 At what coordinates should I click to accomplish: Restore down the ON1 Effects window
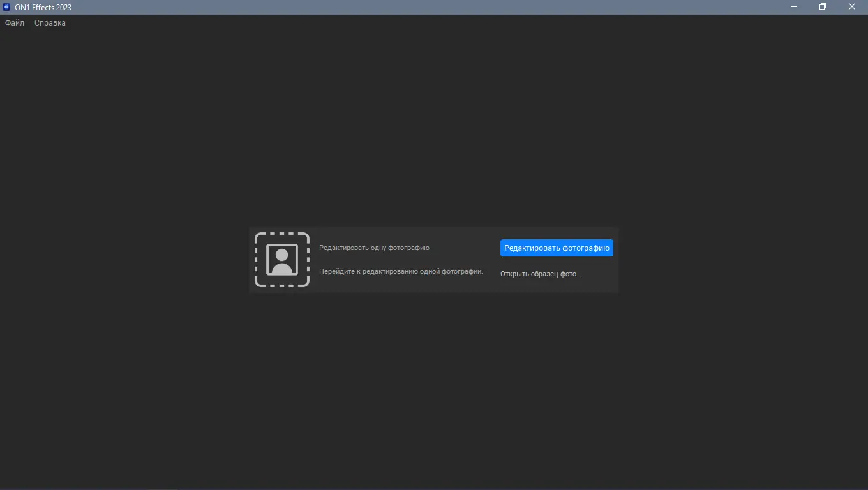(x=823, y=7)
